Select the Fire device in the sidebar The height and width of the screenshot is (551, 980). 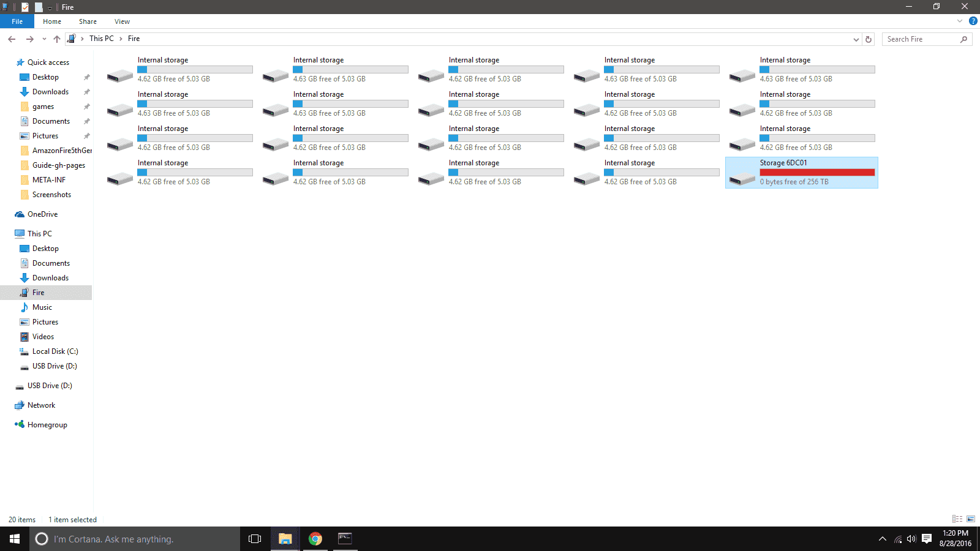(46, 293)
